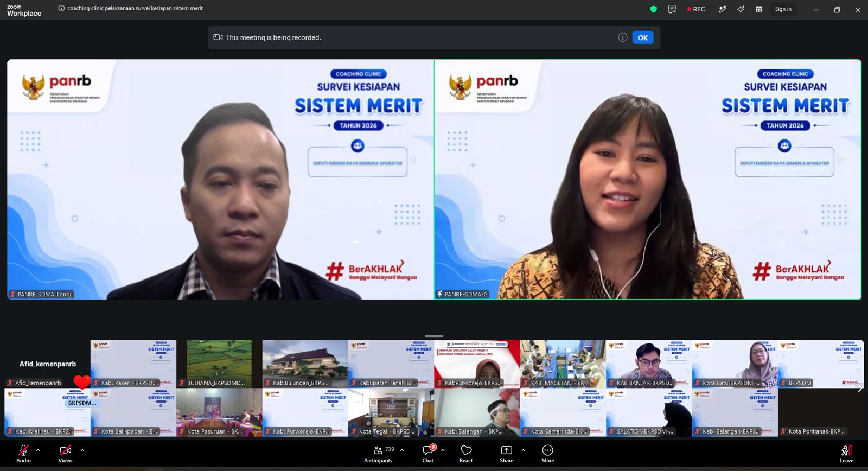Select KabPurworejo-BKPS participant tile
868x471 pixels.
[x=477, y=364]
